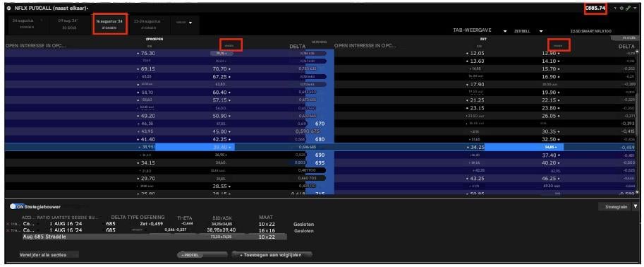
Task: Remove the second strategy leg with its X icon
Action: pos(8,230)
